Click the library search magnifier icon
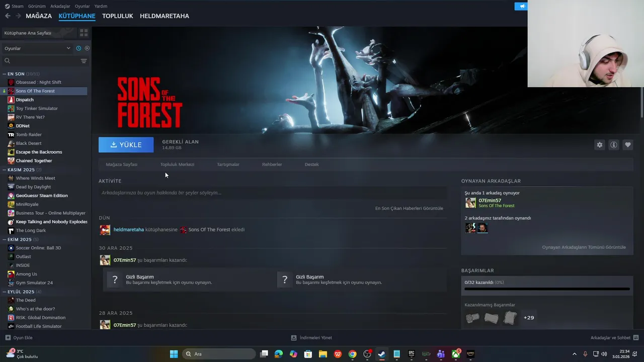This screenshot has height=362, width=644. coord(7,61)
